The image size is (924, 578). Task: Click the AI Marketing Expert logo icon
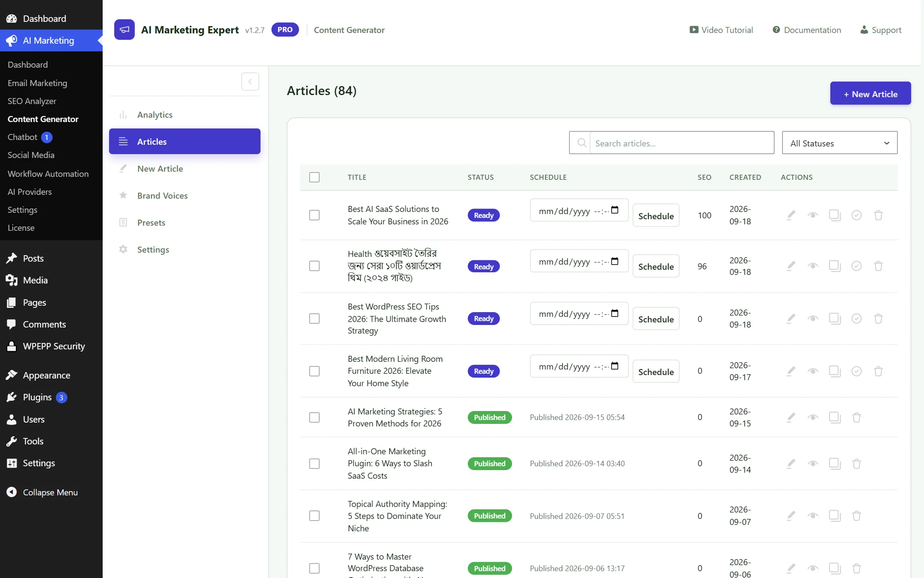[x=124, y=30]
